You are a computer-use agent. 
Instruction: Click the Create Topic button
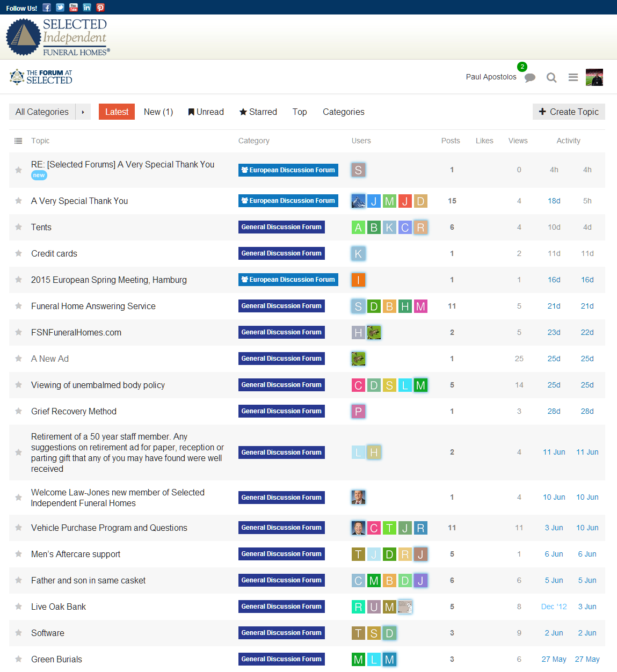click(569, 112)
